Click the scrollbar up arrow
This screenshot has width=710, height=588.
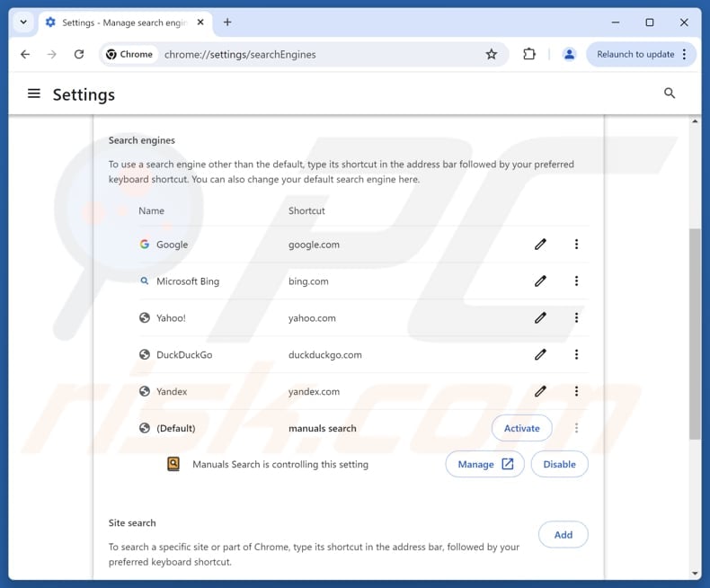coord(695,121)
